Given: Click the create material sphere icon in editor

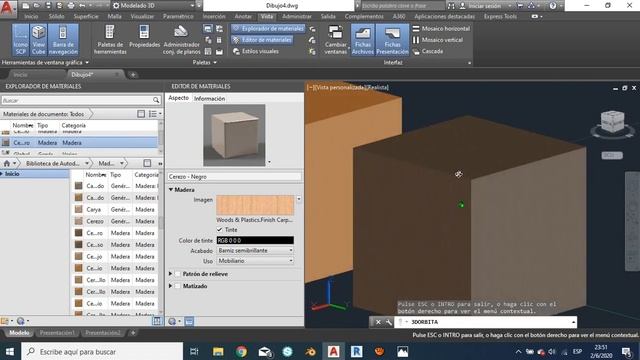Looking at the screenshot, I should coord(172,321).
